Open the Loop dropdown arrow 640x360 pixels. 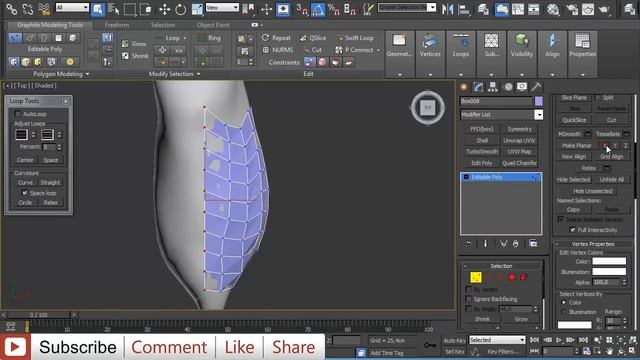[x=184, y=38]
